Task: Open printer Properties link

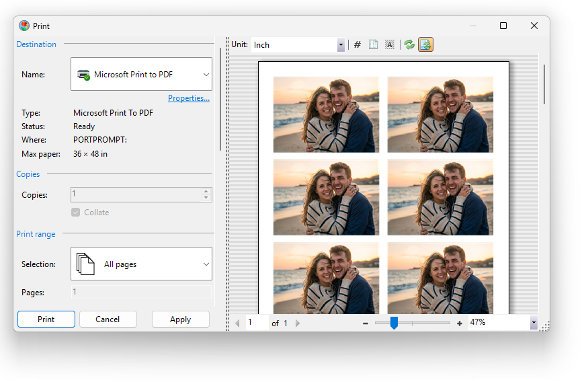Action: pyautogui.click(x=188, y=98)
